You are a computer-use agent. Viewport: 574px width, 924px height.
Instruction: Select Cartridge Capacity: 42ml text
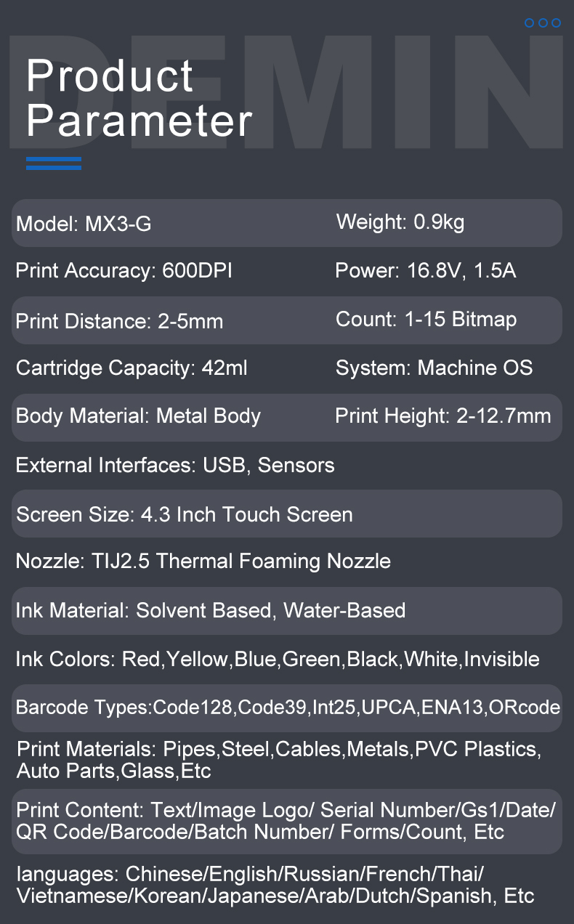coord(132,368)
